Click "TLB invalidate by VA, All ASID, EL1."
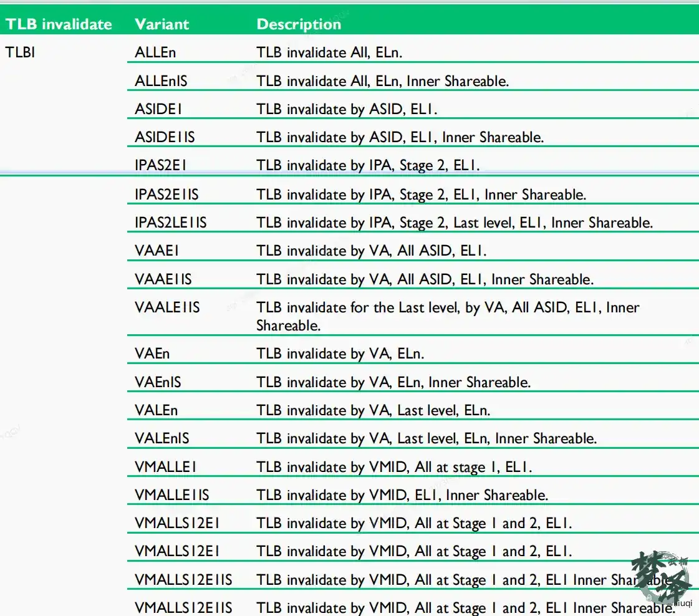The height and width of the screenshot is (616, 699). point(371,251)
